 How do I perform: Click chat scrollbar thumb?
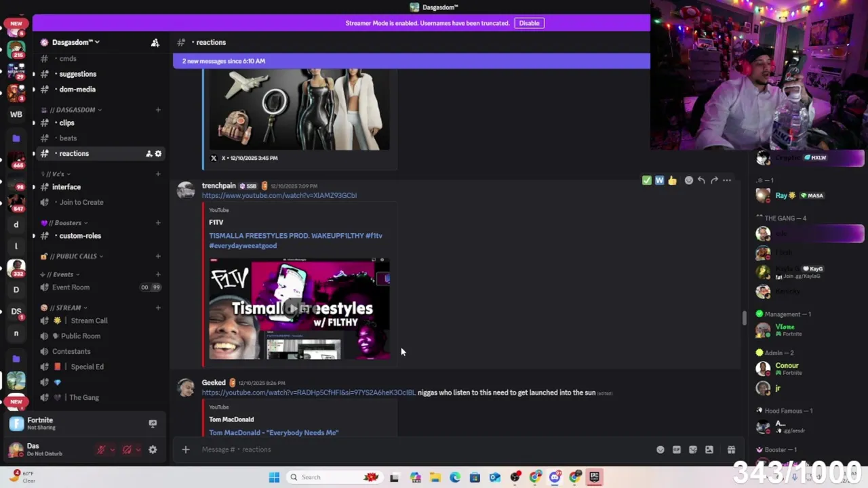click(744, 317)
